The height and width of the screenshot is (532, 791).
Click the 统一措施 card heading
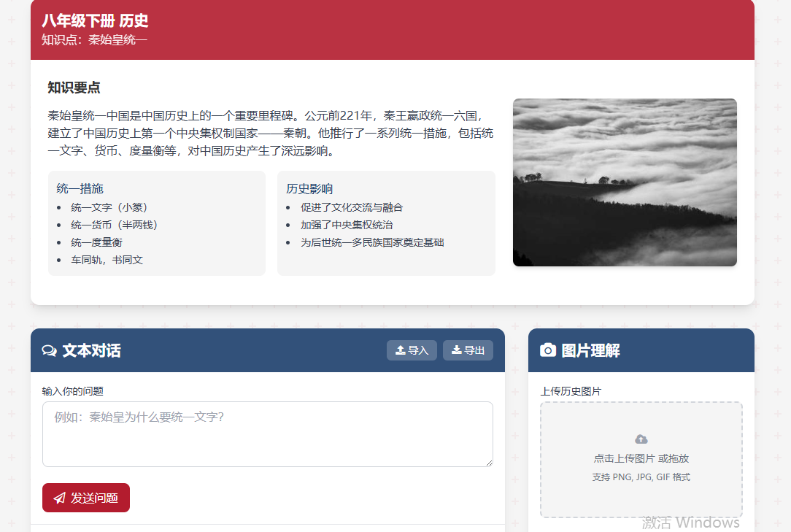[80, 189]
